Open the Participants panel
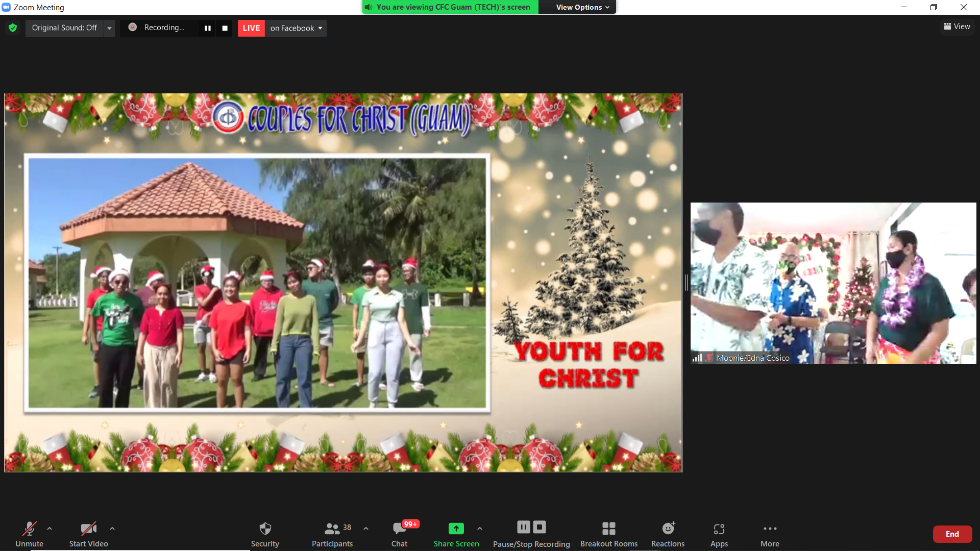This screenshot has height=551, width=980. 332,534
